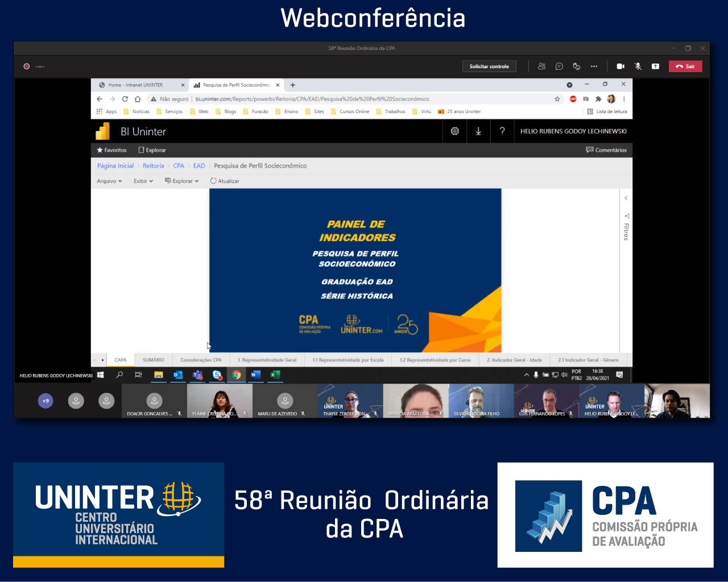The height and width of the screenshot is (582, 728).
Task: Open the Power BI settings gear
Action: pos(455,131)
